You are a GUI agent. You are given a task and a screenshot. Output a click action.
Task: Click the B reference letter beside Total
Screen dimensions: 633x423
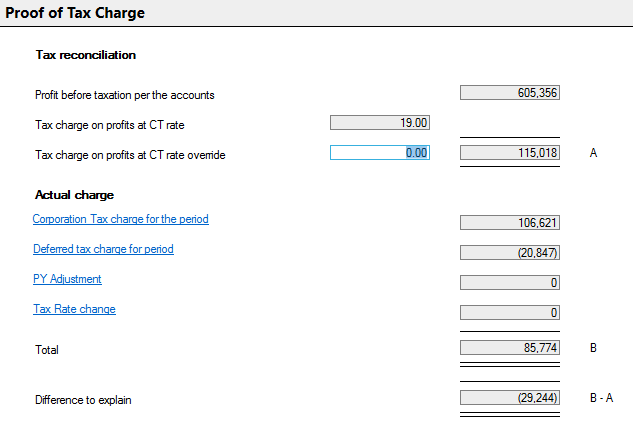(593, 348)
